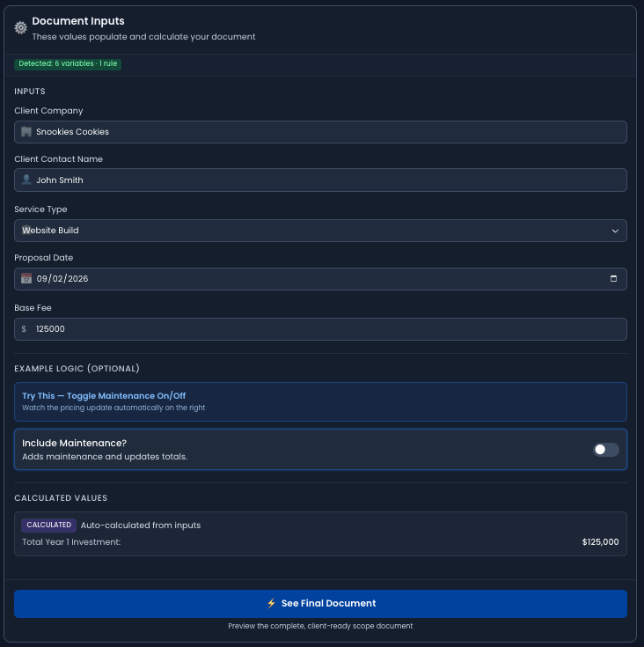
Task: Click the building icon in Client Company
Action: tap(26, 132)
